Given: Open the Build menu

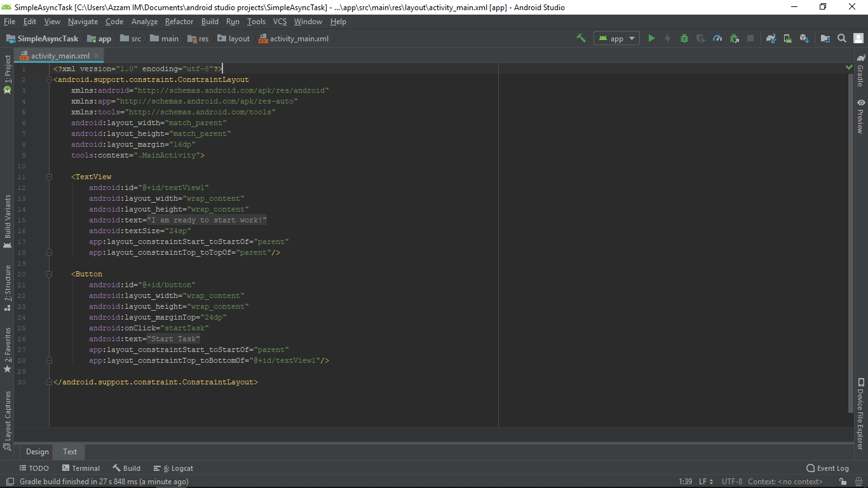Looking at the screenshot, I should click(x=210, y=22).
